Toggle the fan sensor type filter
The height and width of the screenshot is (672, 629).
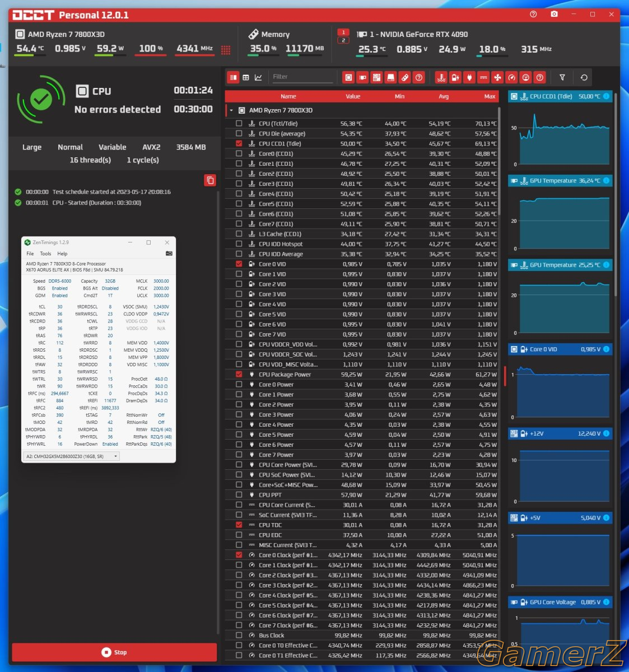497,77
